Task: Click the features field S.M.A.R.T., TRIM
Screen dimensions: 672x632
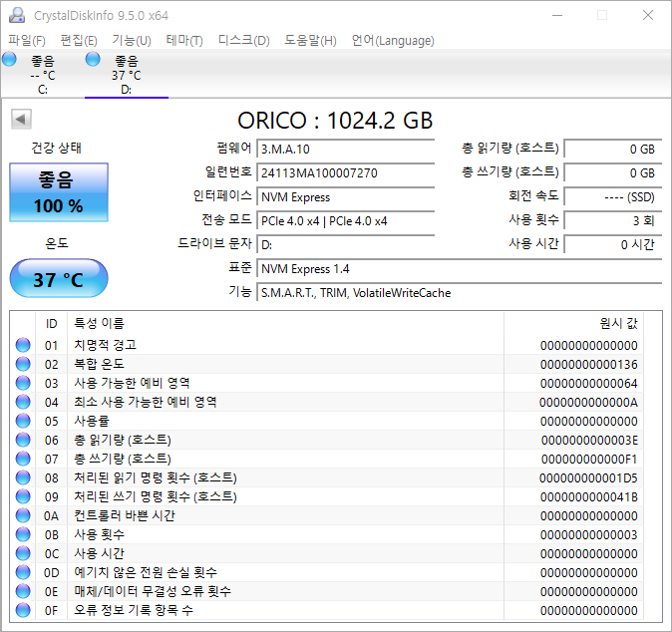Action: 460,293
